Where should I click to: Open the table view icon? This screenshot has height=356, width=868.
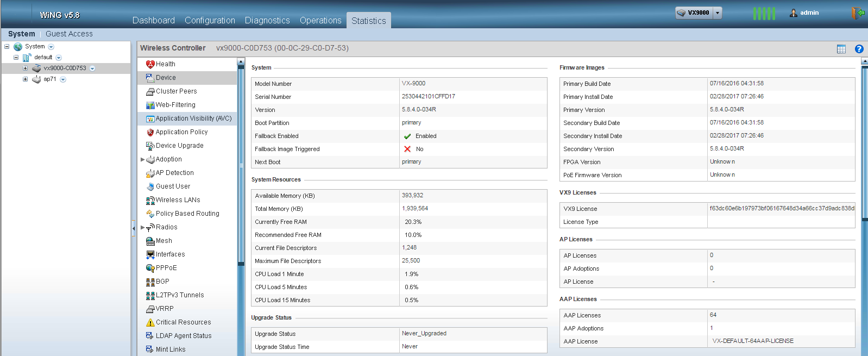tap(841, 49)
